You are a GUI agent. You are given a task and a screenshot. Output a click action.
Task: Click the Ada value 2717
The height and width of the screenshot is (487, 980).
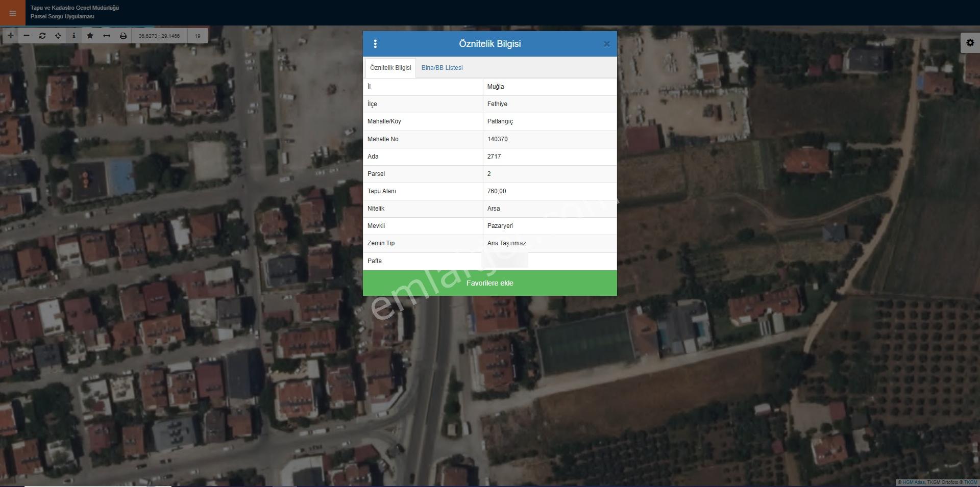(494, 157)
